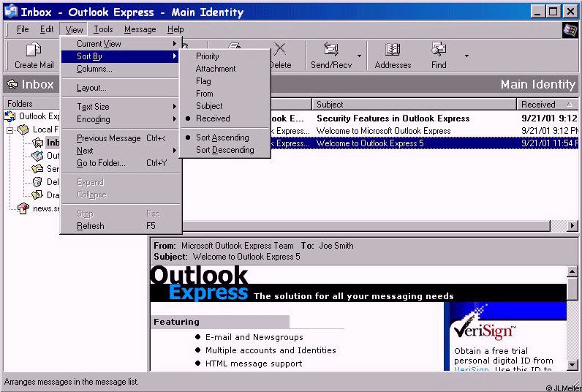Image resolution: width=582 pixels, height=392 pixels.
Task: Click the Windows logo throbber icon
Action: [x=570, y=30]
